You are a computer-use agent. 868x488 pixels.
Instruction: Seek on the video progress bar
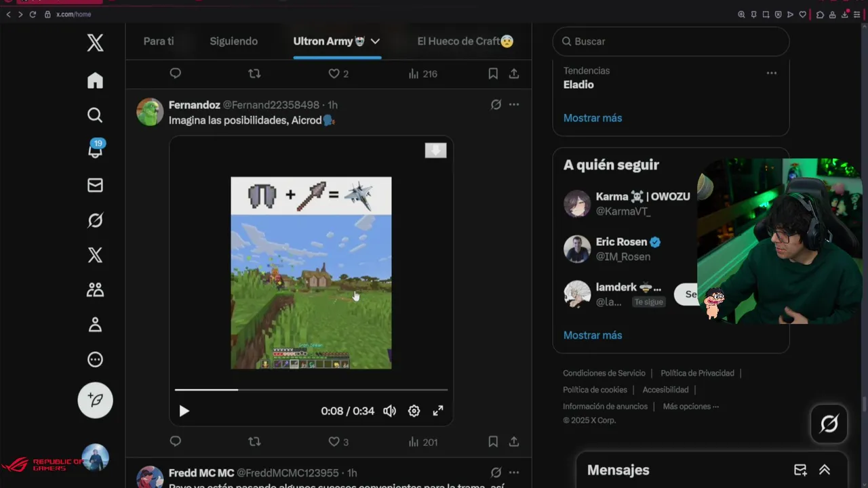tap(311, 390)
